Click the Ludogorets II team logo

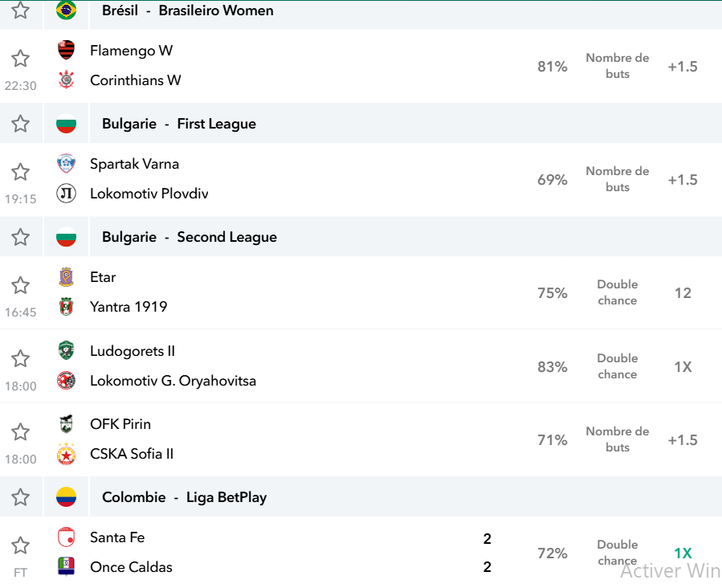click(67, 350)
